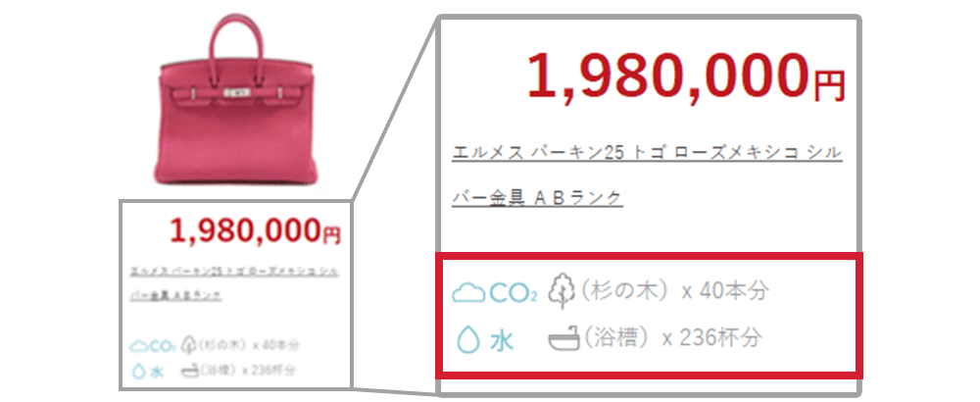Image resolution: width=980 pixels, height=402 pixels.
Task: Click the small x 40本分 text under handbag
Action: click(x=275, y=345)
